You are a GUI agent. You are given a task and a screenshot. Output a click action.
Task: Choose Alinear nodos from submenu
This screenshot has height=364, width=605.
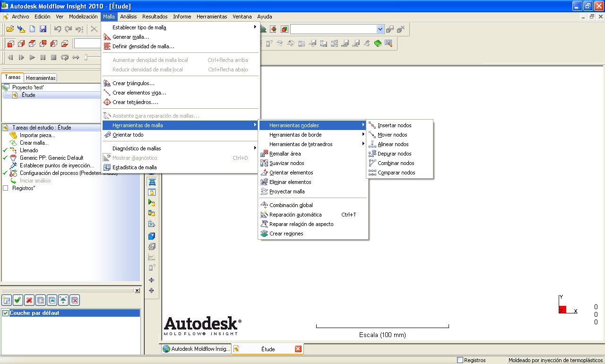tap(400, 144)
